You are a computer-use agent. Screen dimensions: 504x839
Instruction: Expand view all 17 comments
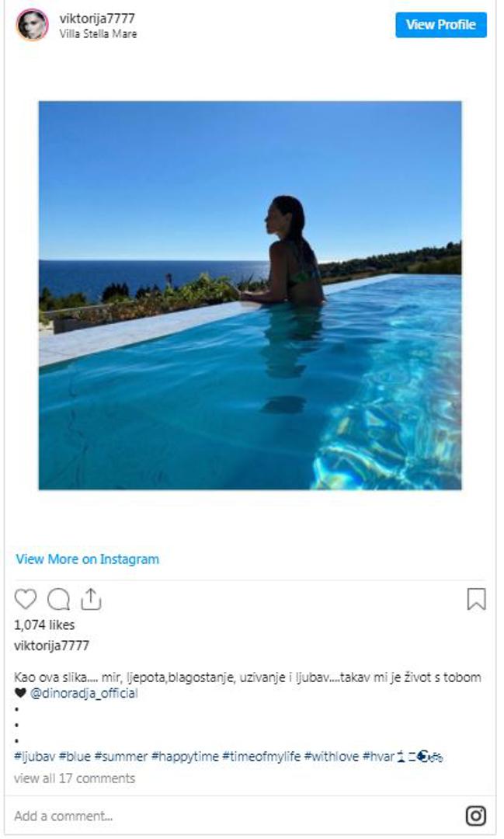point(75,778)
